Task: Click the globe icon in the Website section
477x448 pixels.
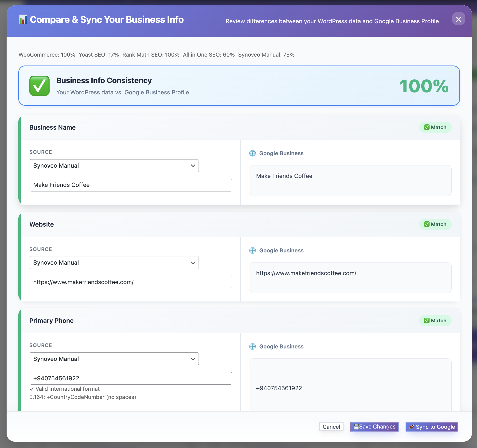Action: point(252,250)
